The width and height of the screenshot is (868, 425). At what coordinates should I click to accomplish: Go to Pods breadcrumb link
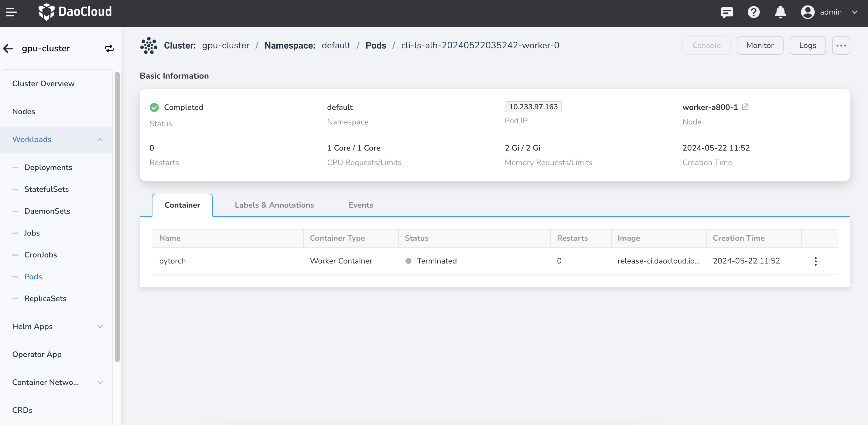[x=376, y=46]
